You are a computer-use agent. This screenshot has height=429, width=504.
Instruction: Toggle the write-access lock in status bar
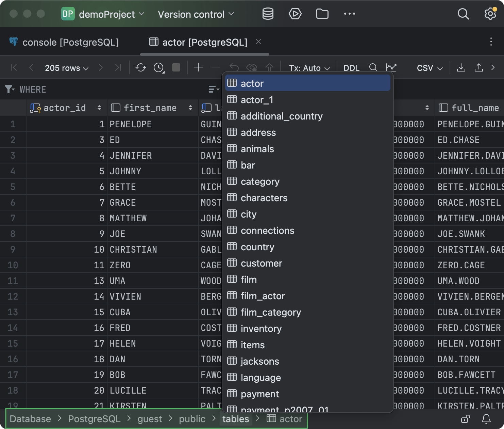click(465, 419)
